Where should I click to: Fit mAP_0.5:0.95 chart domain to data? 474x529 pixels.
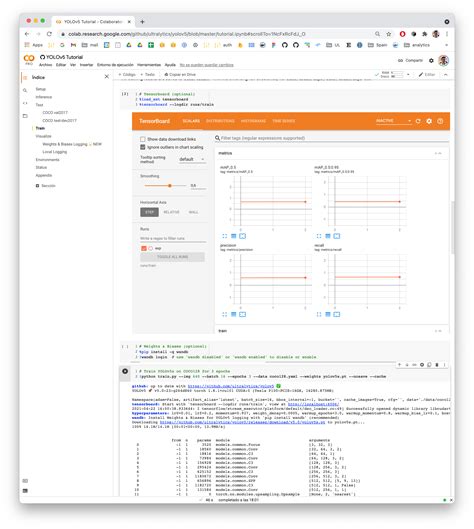pos(337,236)
